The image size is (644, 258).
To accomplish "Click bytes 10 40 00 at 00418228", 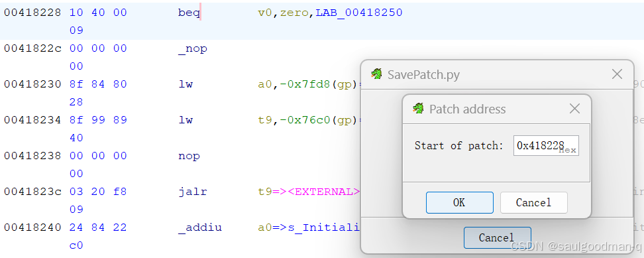I will point(98,13).
